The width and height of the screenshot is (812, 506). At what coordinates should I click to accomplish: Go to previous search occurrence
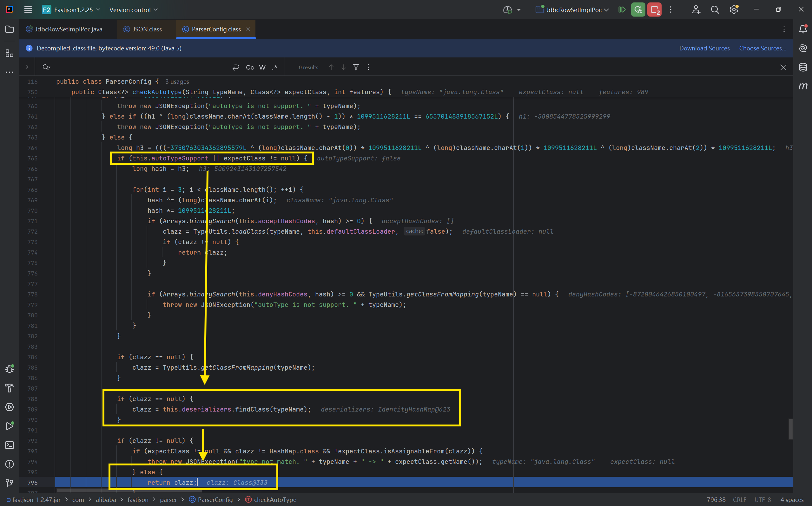click(331, 67)
